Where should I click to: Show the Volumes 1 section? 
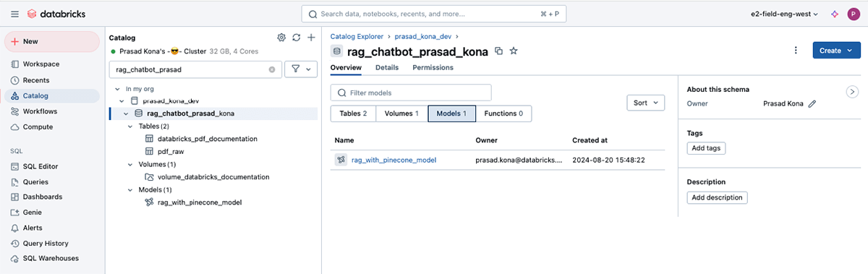click(402, 114)
